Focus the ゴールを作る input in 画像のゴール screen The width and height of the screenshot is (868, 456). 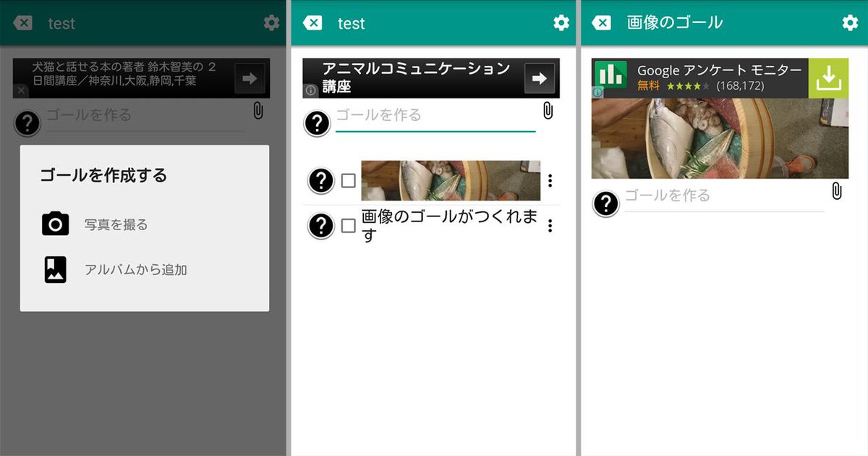(725, 198)
